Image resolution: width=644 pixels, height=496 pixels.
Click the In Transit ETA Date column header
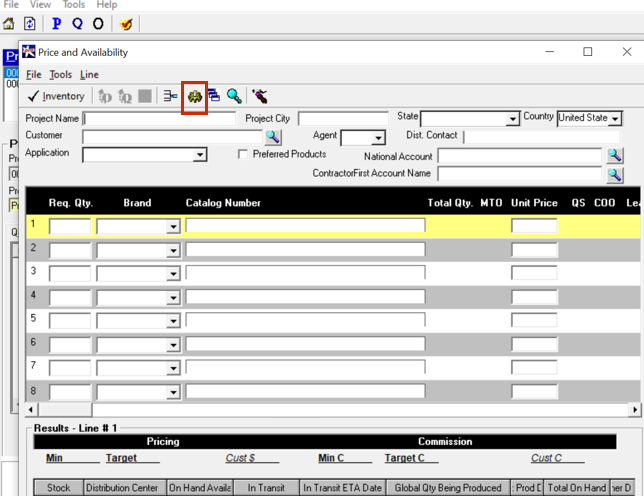pyautogui.click(x=343, y=488)
